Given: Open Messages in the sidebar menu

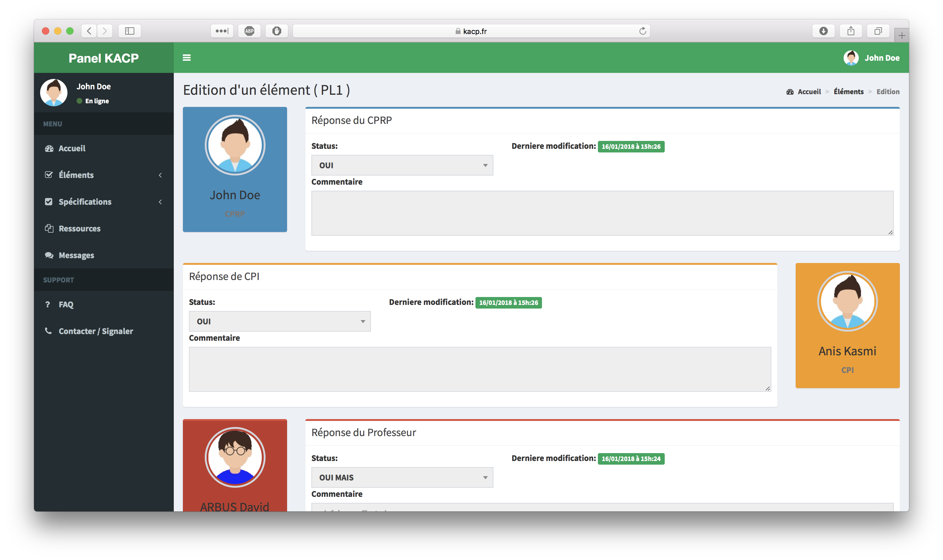Looking at the screenshot, I should [76, 255].
